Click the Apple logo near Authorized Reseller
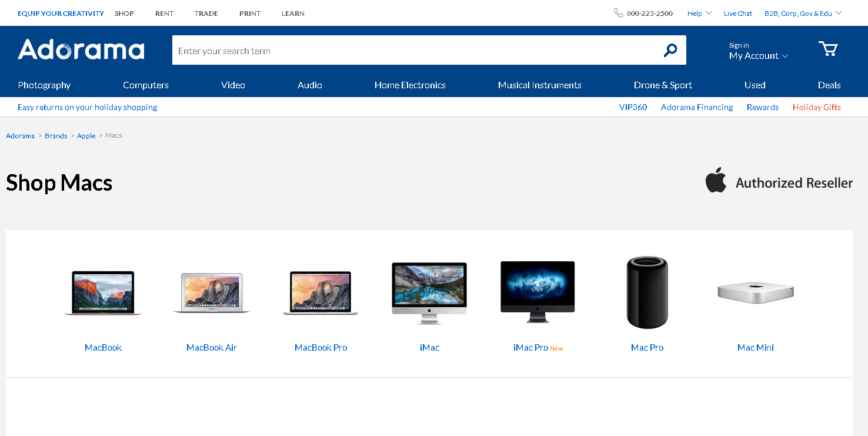Screen dimensions: 868x436 point(716,181)
